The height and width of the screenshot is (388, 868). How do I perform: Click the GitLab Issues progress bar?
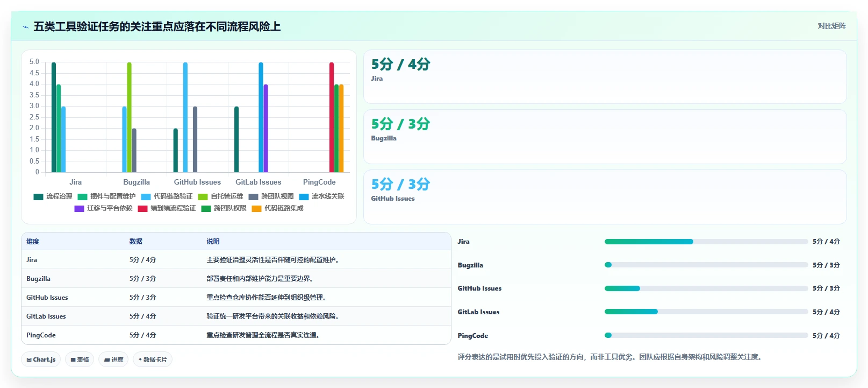(706, 312)
